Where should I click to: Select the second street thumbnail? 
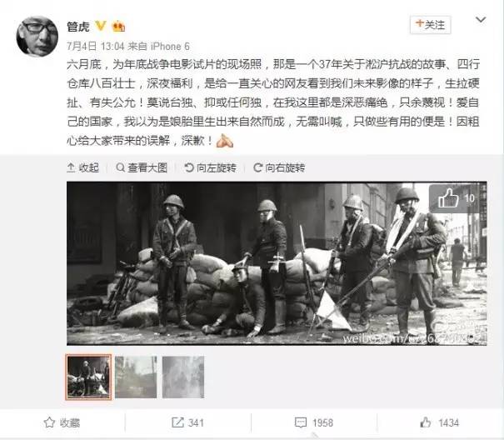click(x=136, y=377)
